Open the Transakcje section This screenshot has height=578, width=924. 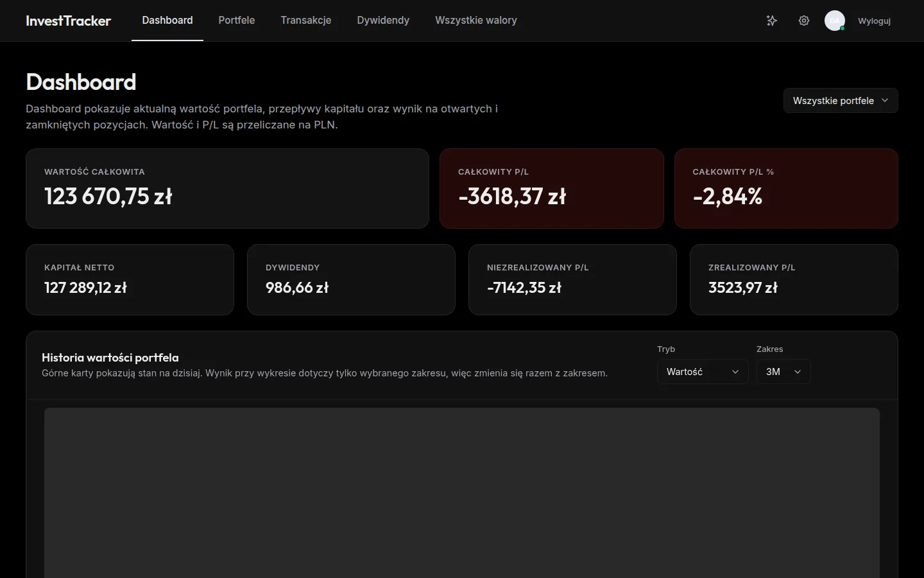tap(306, 20)
